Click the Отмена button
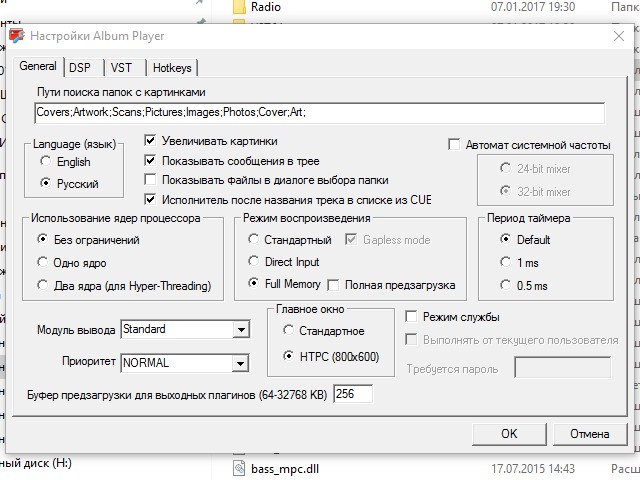The width and height of the screenshot is (640, 480). [590, 433]
